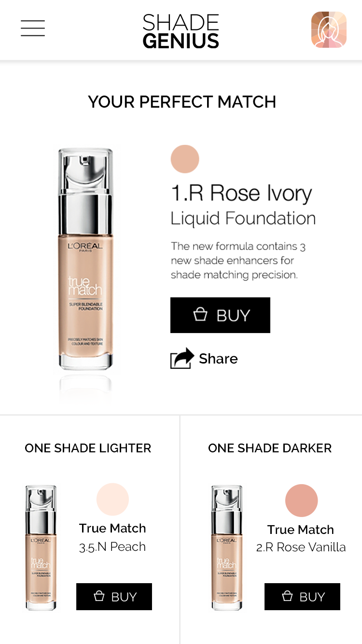Buy the 1.R Rose Ivory foundation
Image resolution: width=362 pixels, height=644 pixels.
[220, 315]
